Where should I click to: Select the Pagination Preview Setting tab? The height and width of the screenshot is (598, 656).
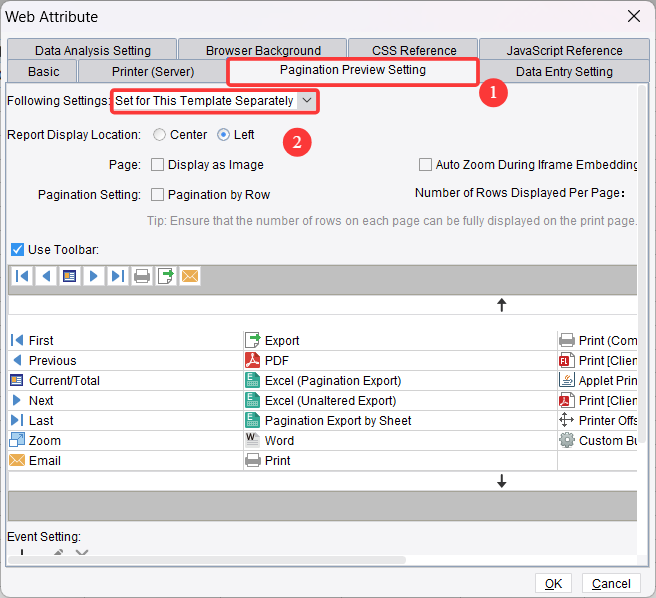[x=353, y=70]
